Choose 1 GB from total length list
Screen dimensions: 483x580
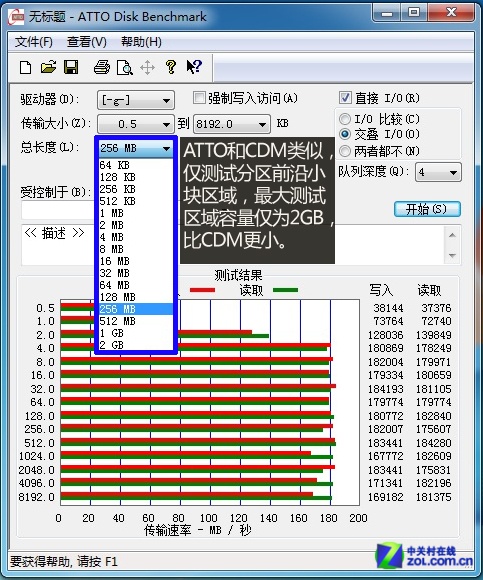click(136, 333)
